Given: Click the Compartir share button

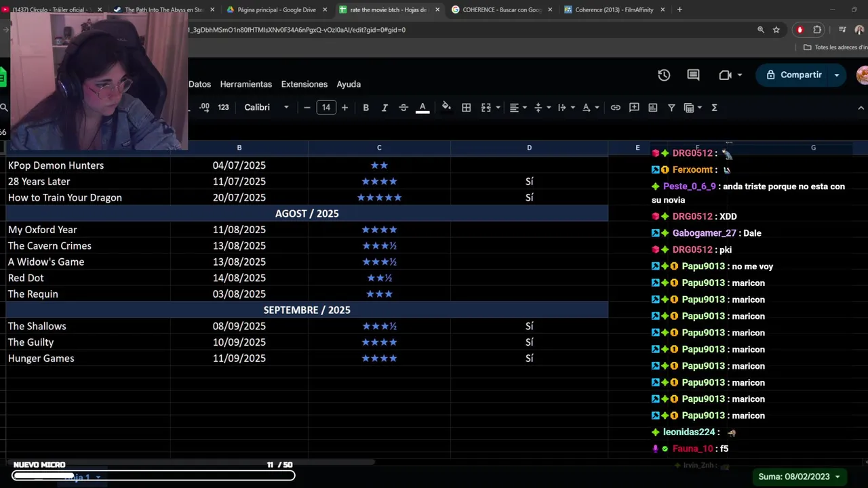Looking at the screenshot, I should 793,75.
